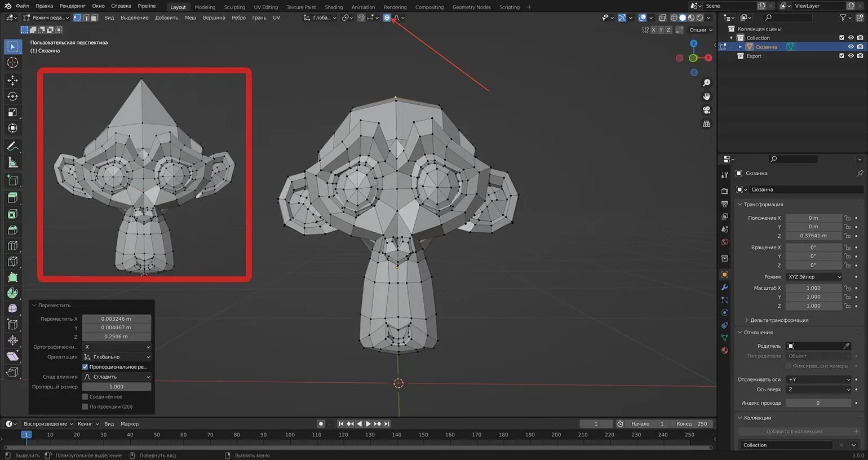The width and height of the screenshot is (868, 460).
Task: Open the falloff type dropdown Сгладить
Action: point(117,377)
